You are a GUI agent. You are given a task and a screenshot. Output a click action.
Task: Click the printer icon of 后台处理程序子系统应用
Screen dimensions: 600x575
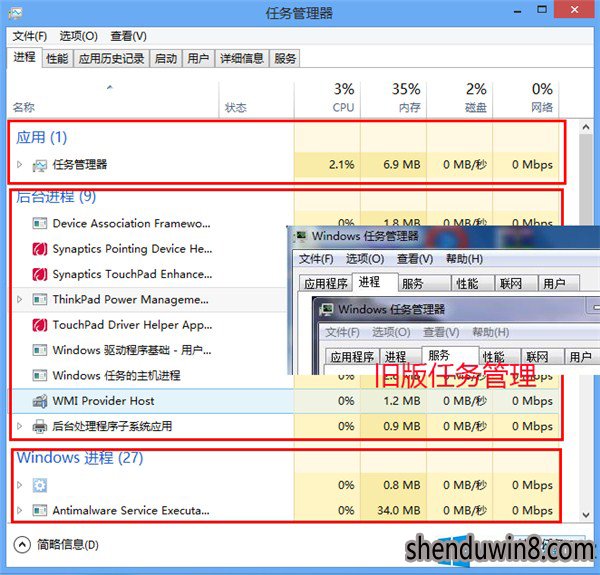(40, 426)
